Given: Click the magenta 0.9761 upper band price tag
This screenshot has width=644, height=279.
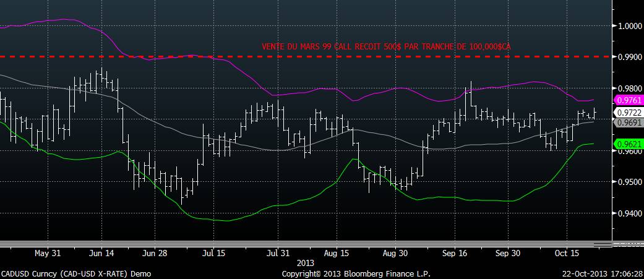Looking at the screenshot, I should coord(626,100).
